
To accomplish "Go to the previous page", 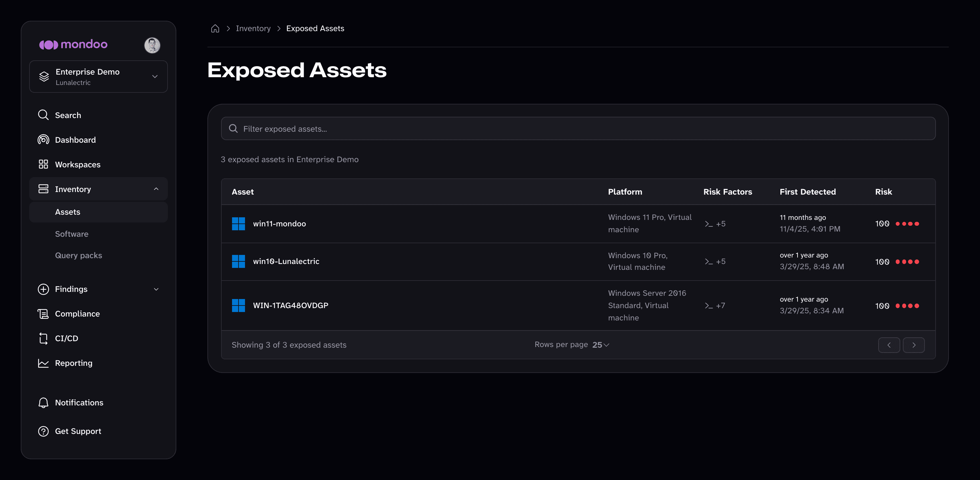I will [889, 345].
